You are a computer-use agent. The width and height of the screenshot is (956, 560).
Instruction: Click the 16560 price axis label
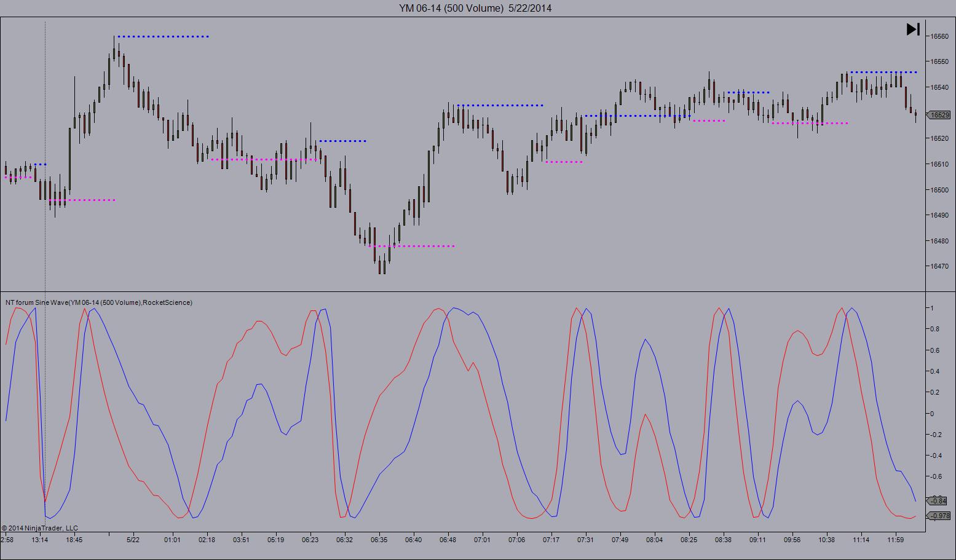coord(939,36)
